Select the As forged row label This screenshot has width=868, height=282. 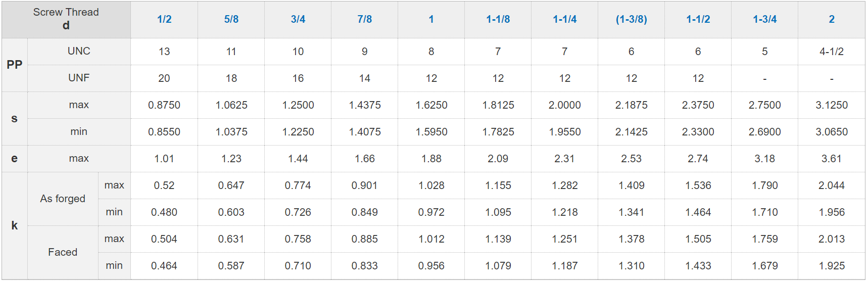point(63,199)
